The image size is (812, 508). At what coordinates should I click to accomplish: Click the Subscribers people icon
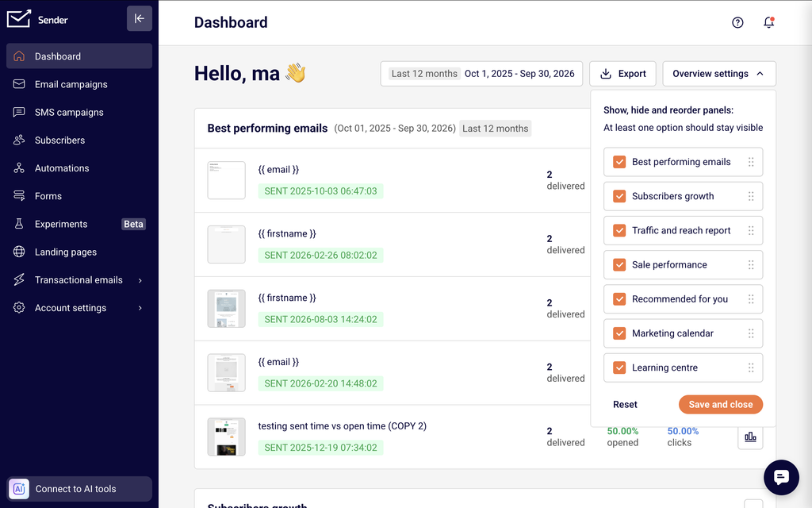click(x=19, y=140)
